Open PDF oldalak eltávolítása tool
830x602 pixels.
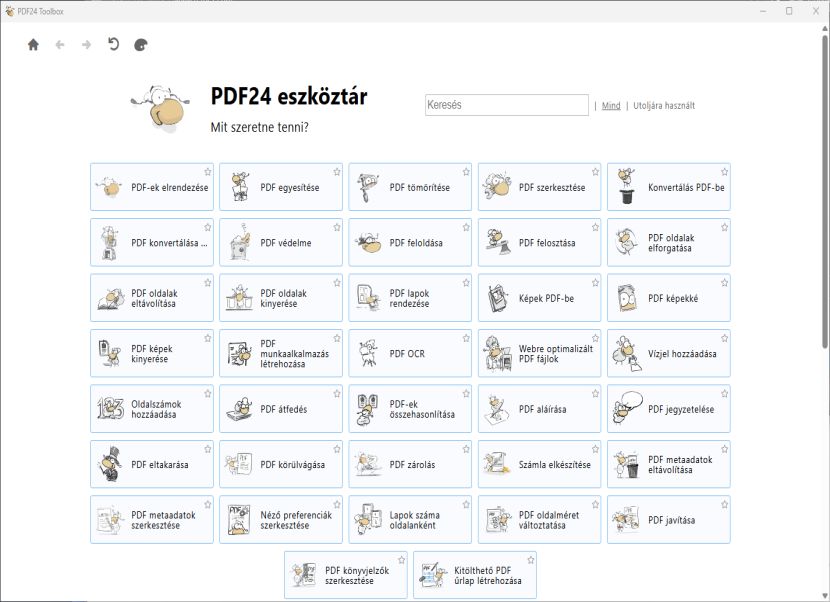tap(152, 298)
